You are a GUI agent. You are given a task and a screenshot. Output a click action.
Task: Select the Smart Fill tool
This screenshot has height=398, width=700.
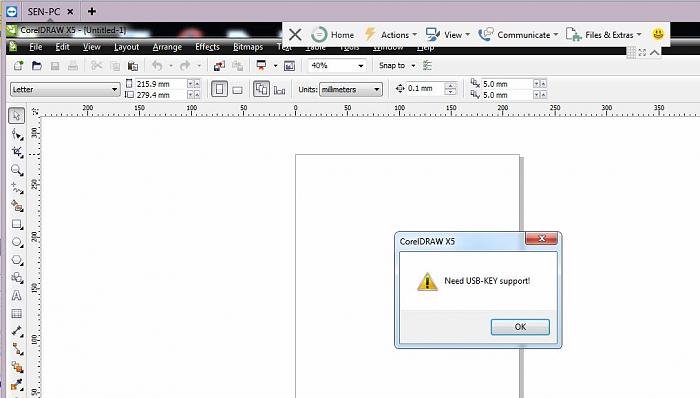17,206
